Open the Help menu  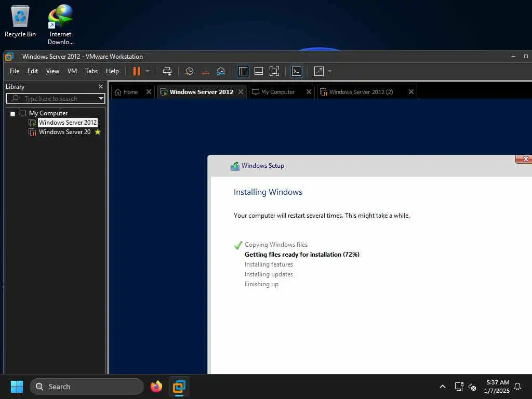tap(112, 71)
